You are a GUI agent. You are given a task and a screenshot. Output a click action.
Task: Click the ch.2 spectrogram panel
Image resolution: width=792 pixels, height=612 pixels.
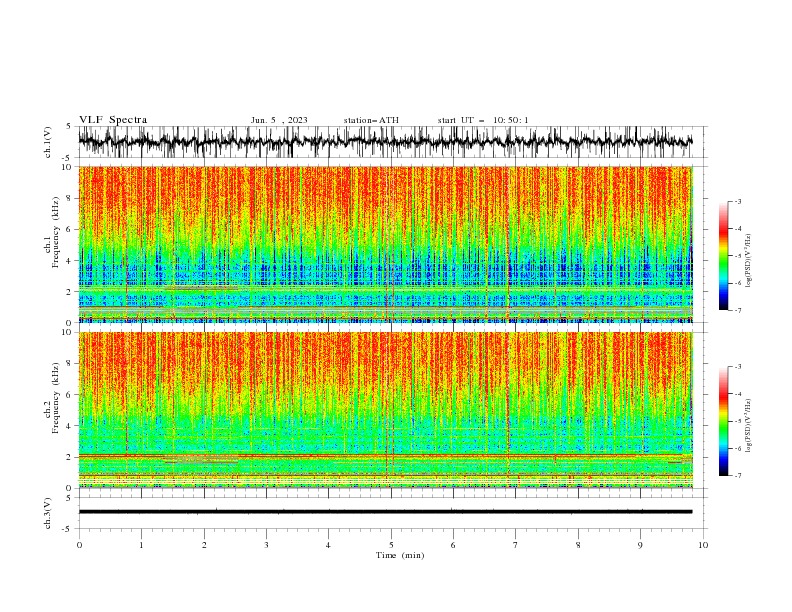(x=385, y=410)
